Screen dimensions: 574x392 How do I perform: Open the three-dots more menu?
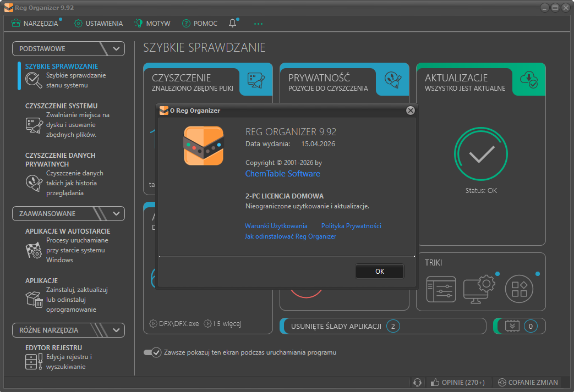[x=258, y=24]
